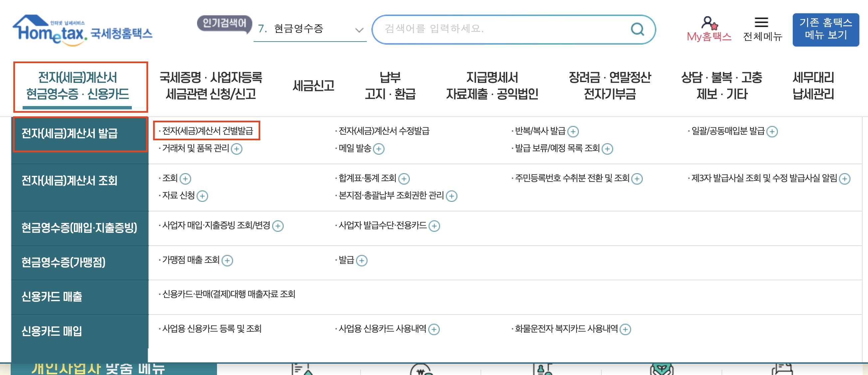
Task: Open the 전체메뉴 hamburger icon
Action: [x=761, y=22]
